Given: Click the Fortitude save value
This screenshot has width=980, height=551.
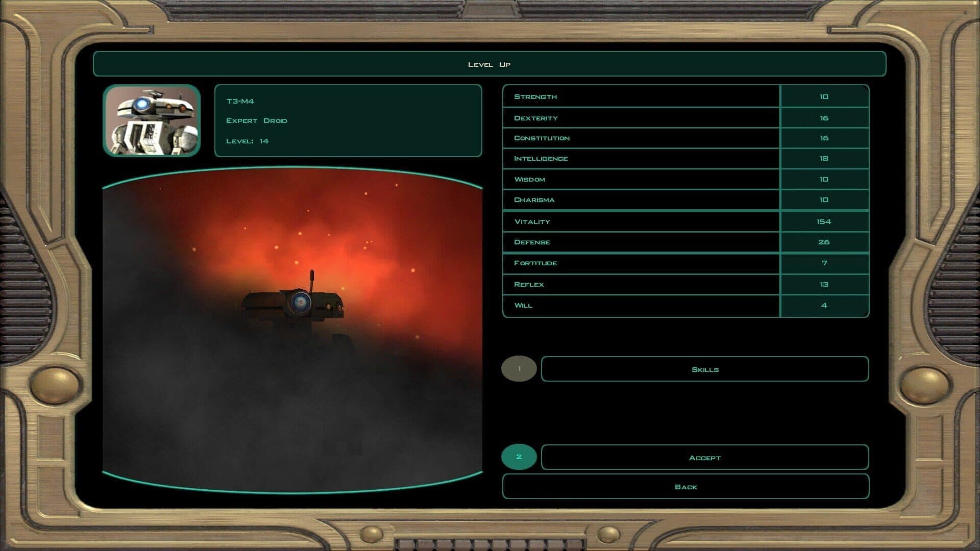Looking at the screenshot, I should click(x=824, y=263).
